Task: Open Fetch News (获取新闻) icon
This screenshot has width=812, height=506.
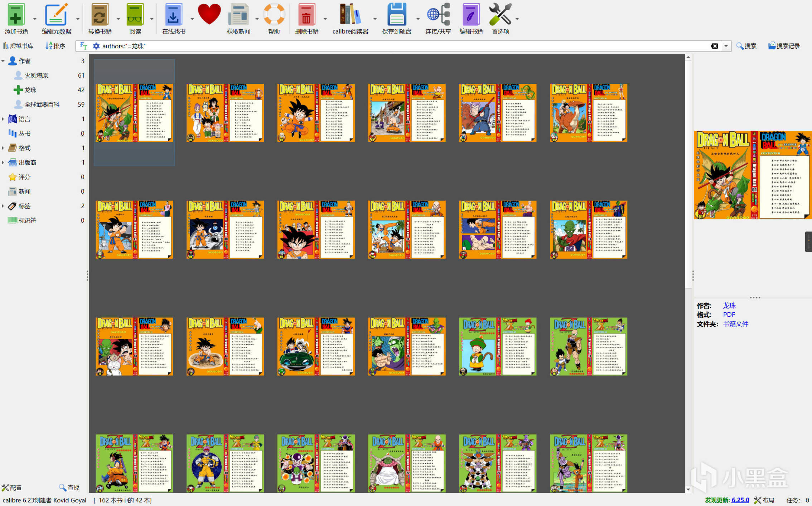Action: click(238, 15)
